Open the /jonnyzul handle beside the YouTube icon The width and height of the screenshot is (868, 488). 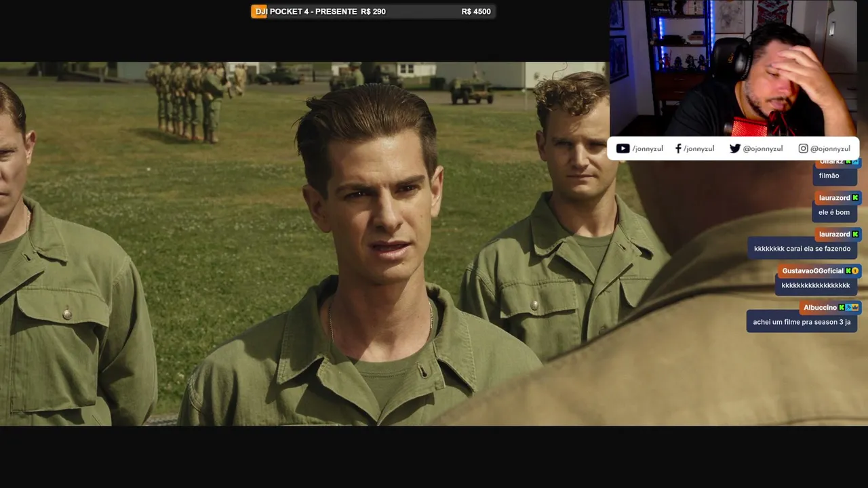tap(648, 148)
